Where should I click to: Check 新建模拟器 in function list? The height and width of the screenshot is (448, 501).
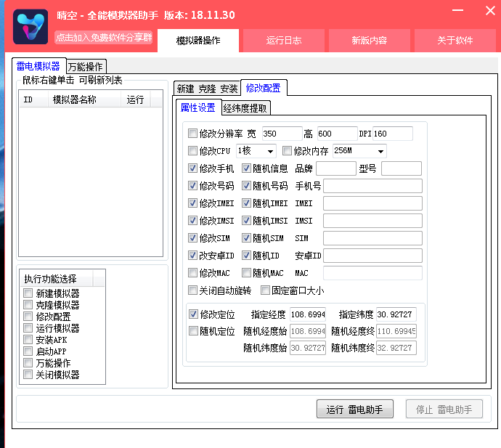(28, 293)
